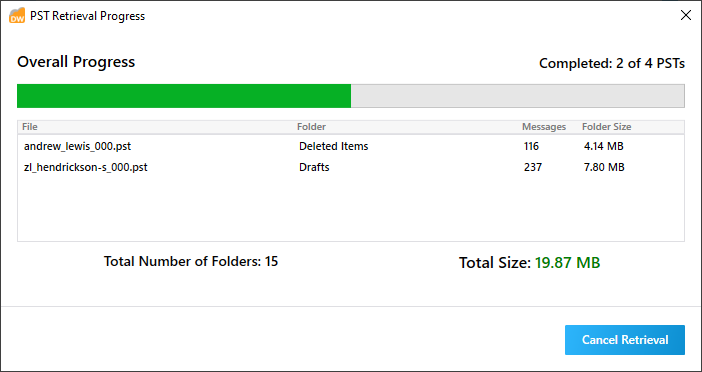Click the unfilled gray part of progress bar

(518, 96)
